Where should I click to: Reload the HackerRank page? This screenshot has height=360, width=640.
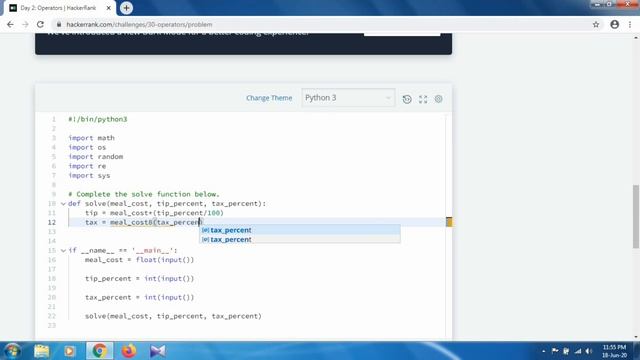pyautogui.click(x=40, y=24)
